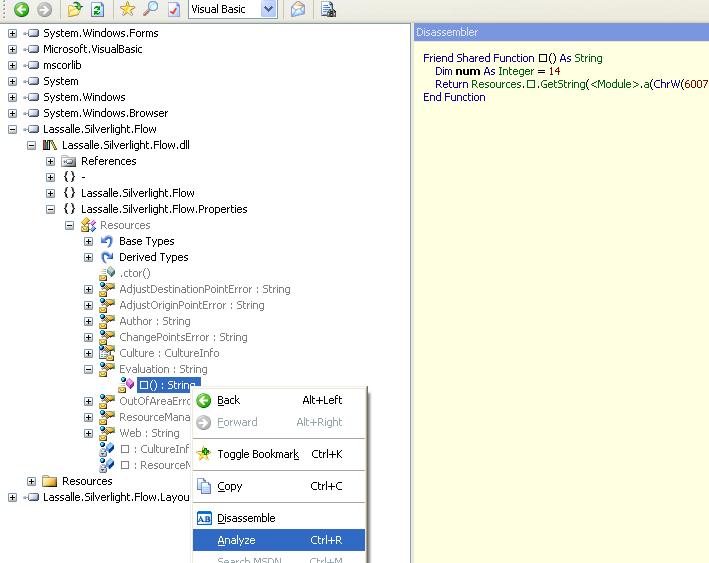The height and width of the screenshot is (563, 709).
Task: Click the Resources class icon
Action: 88,225
